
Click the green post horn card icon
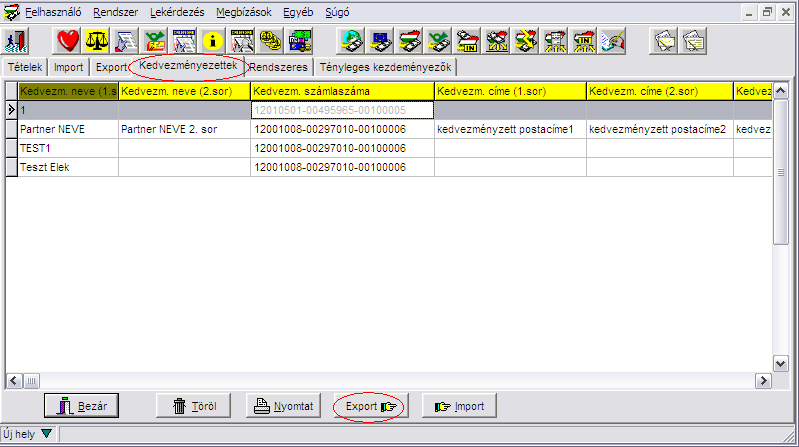click(x=155, y=41)
